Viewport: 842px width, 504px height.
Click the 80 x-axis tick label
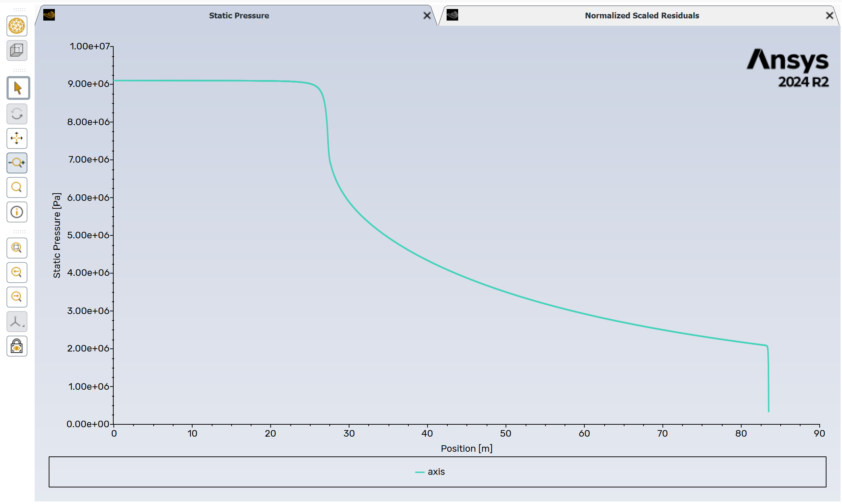pyautogui.click(x=741, y=433)
